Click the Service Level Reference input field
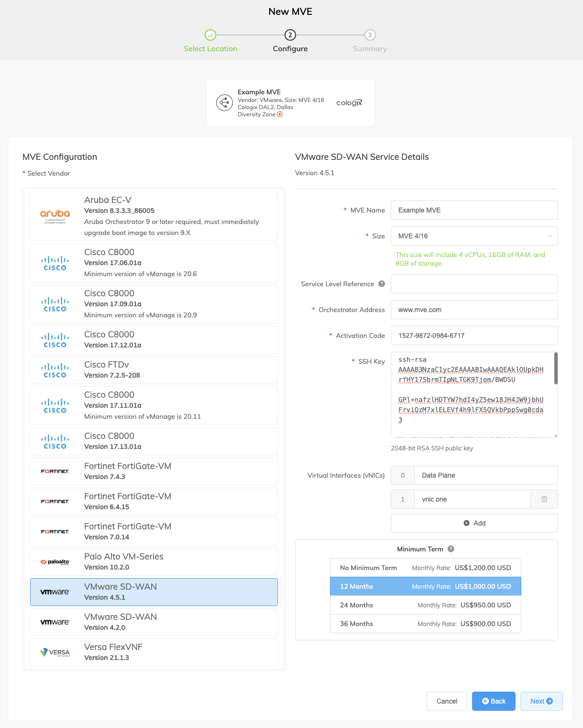 (x=474, y=284)
